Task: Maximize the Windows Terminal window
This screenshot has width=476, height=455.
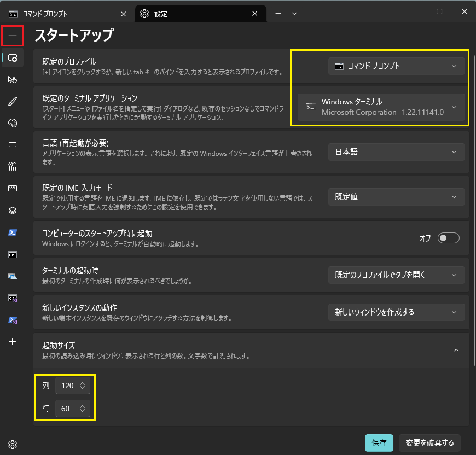Action: pyautogui.click(x=439, y=11)
